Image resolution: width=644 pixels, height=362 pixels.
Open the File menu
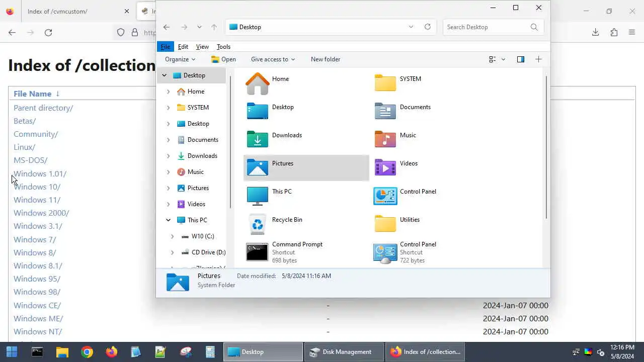pos(165,47)
